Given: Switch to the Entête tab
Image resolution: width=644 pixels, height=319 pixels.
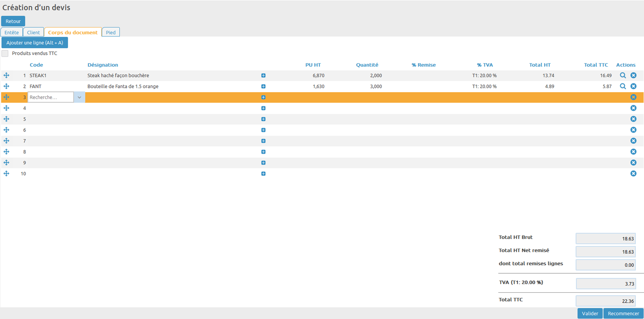Looking at the screenshot, I should [x=12, y=33].
